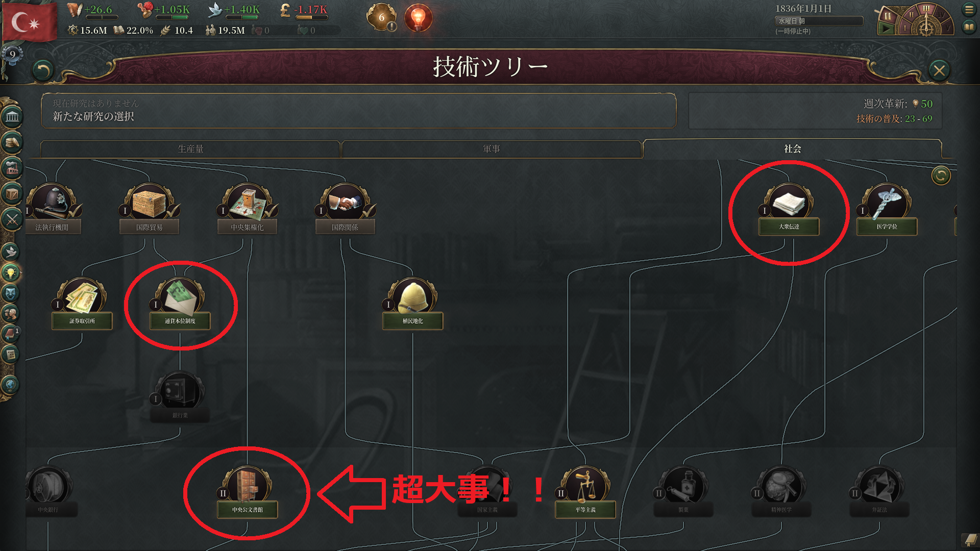Select the 中央公文書館 technology node
Viewport: 980px width, 551px height.
click(x=248, y=492)
